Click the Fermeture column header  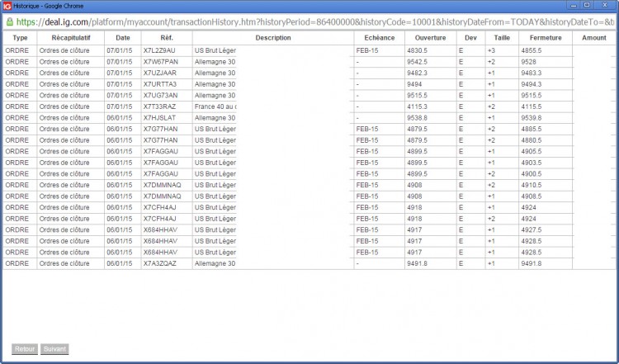(546, 38)
